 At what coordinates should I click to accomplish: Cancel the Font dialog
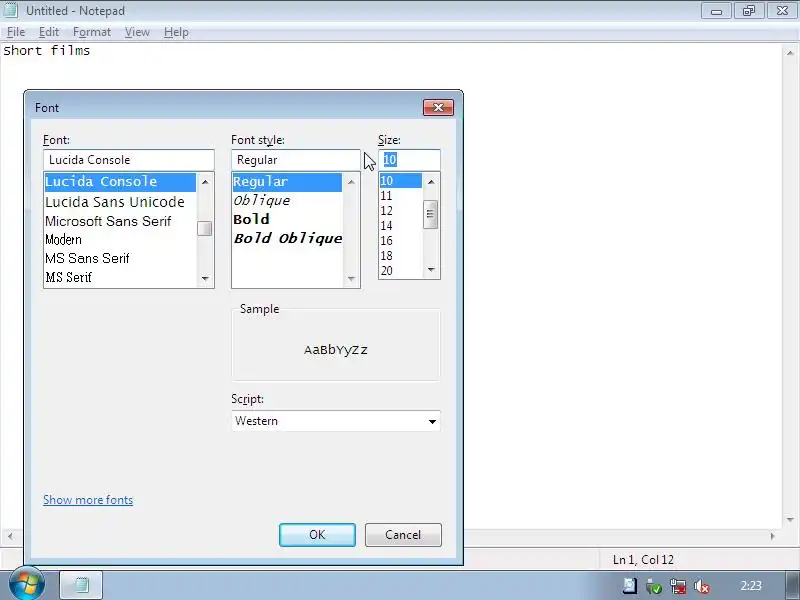coord(403,535)
